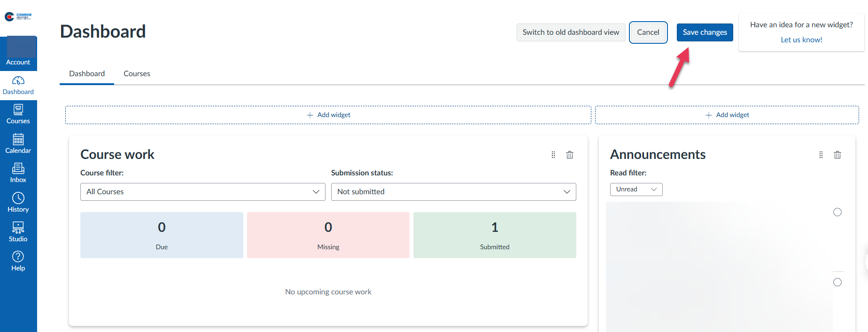Open History in the sidebar
The width and height of the screenshot is (868, 332).
pos(18,203)
